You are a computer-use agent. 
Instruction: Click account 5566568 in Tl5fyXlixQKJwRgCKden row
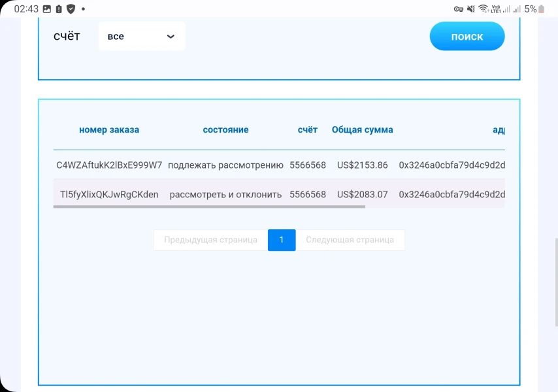pos(308,195)
